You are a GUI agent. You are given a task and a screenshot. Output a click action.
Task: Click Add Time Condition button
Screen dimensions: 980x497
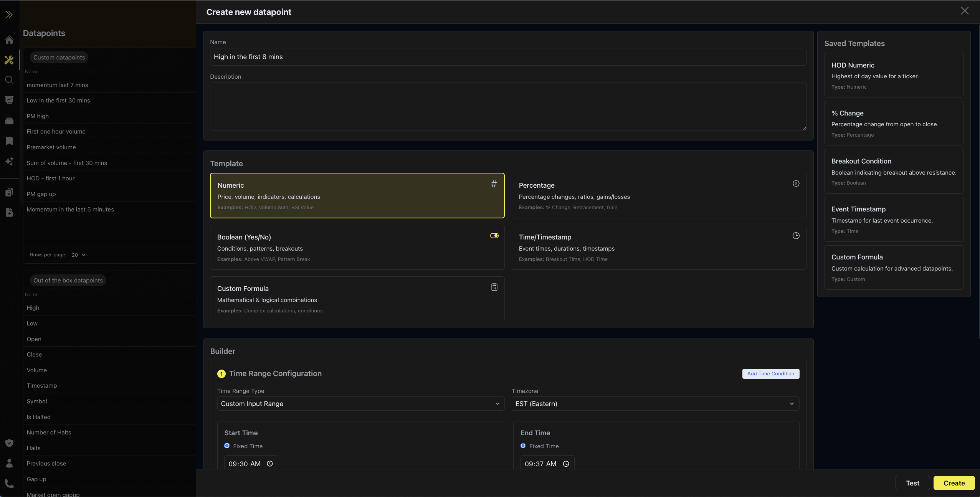770,373
